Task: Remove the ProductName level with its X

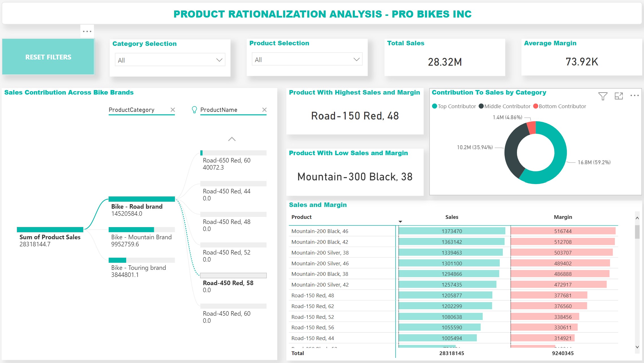Action: click(x=264, y=110)
